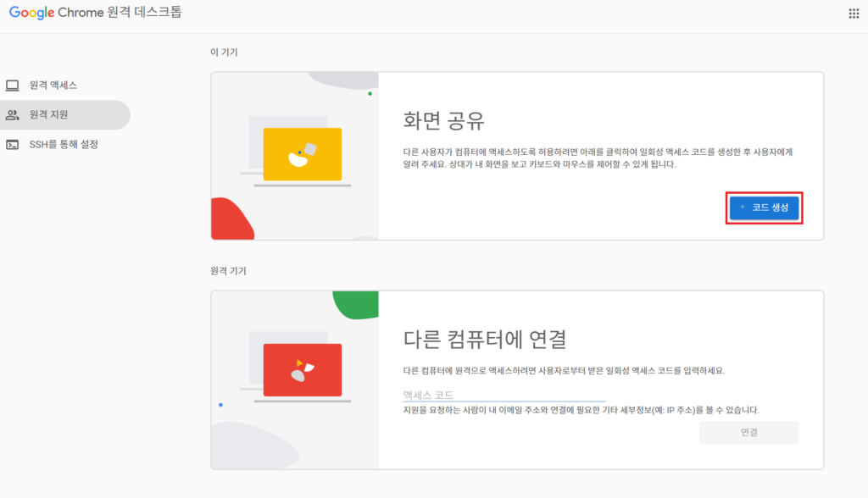868x498 pixels.
Task: Switch to the 원격 액세스 section
Action: 53,86
